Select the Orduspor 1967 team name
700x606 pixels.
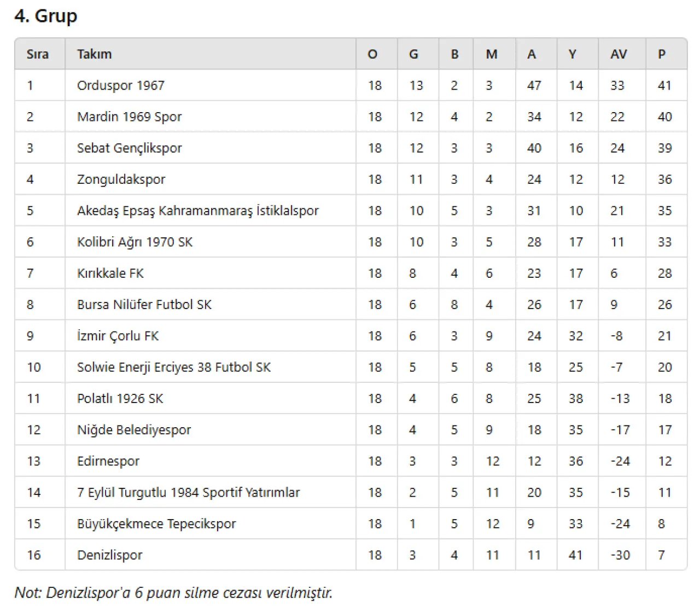(121, 85)
